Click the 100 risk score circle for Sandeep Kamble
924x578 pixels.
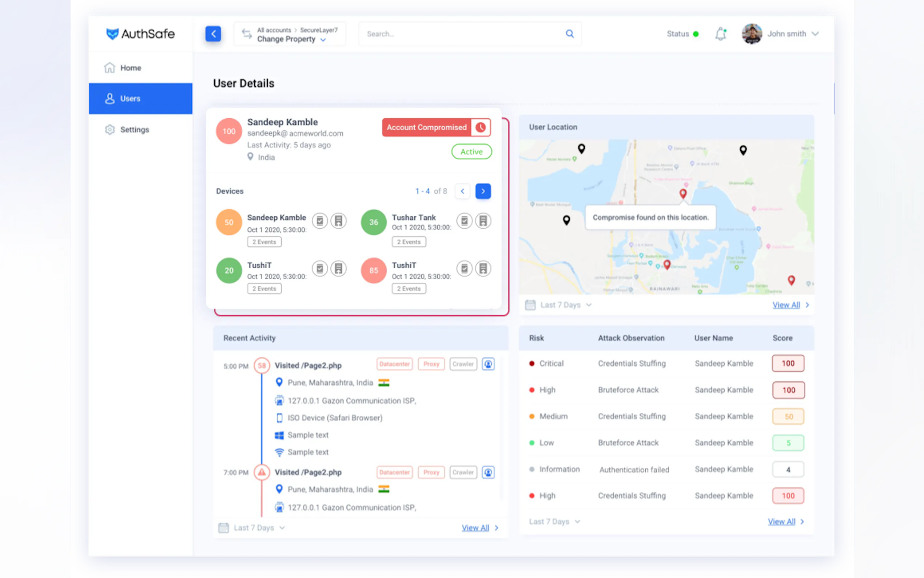(229, 131)
